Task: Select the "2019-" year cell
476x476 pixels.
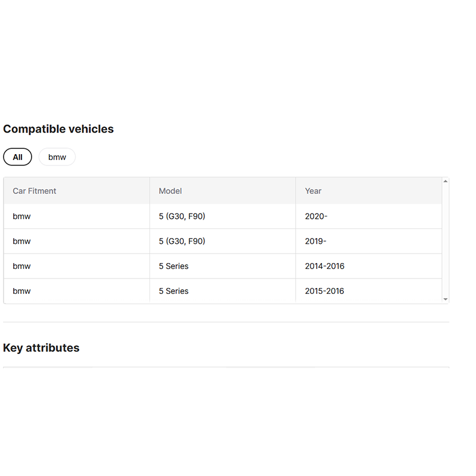Action: click(315, 242)
